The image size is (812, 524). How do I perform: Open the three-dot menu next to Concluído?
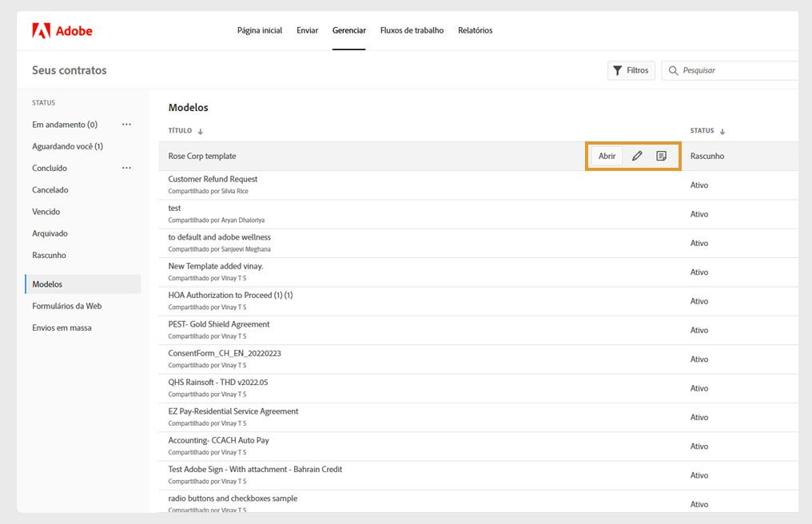[126, 168]
